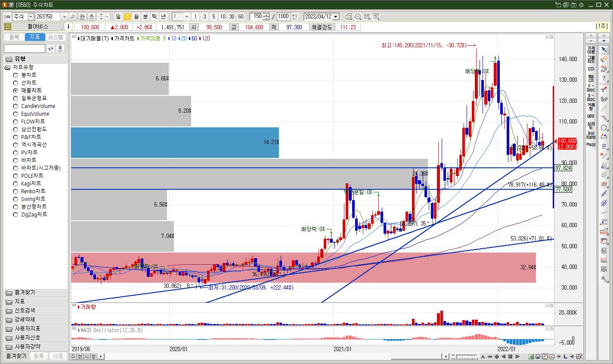Expand the 즐겨찾기 folder section
This screenshot has height=364, width=613.
point(36,293)
